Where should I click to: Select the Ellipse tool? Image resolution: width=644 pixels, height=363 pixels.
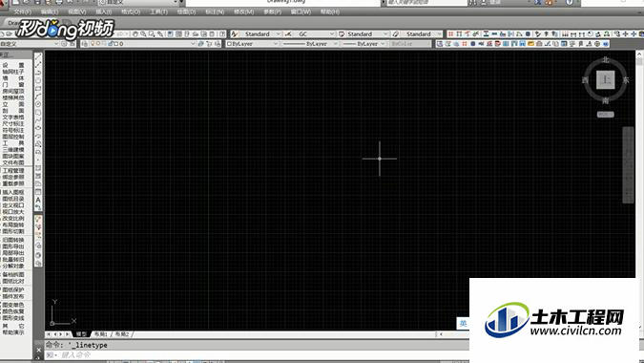(38, 128)
